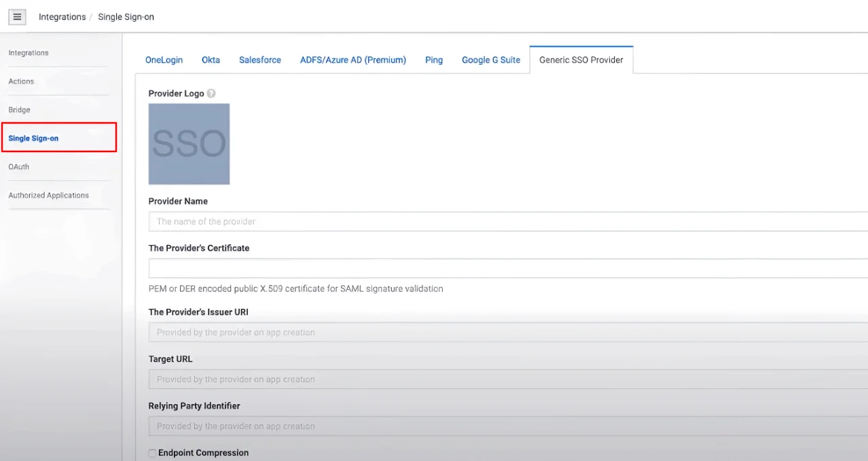The width and height of the screenshot is (868, 461).
Task: Open Bridge in the sidebar
Action: coord(19,110)
